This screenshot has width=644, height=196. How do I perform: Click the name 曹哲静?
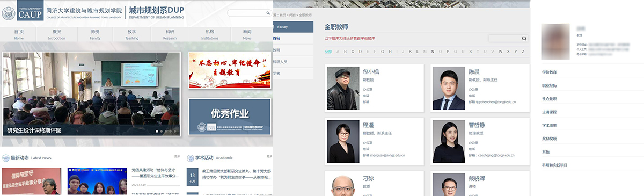click(x=477, y=125)
